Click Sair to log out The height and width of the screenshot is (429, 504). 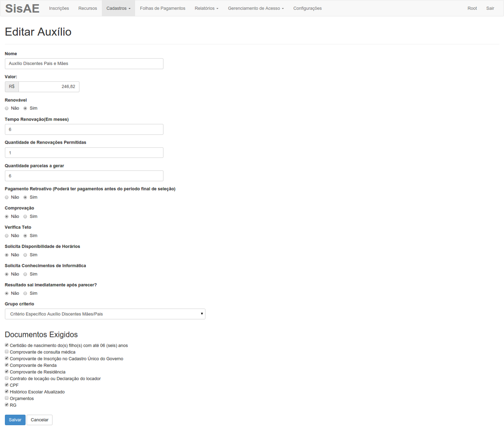pos(490,8)
